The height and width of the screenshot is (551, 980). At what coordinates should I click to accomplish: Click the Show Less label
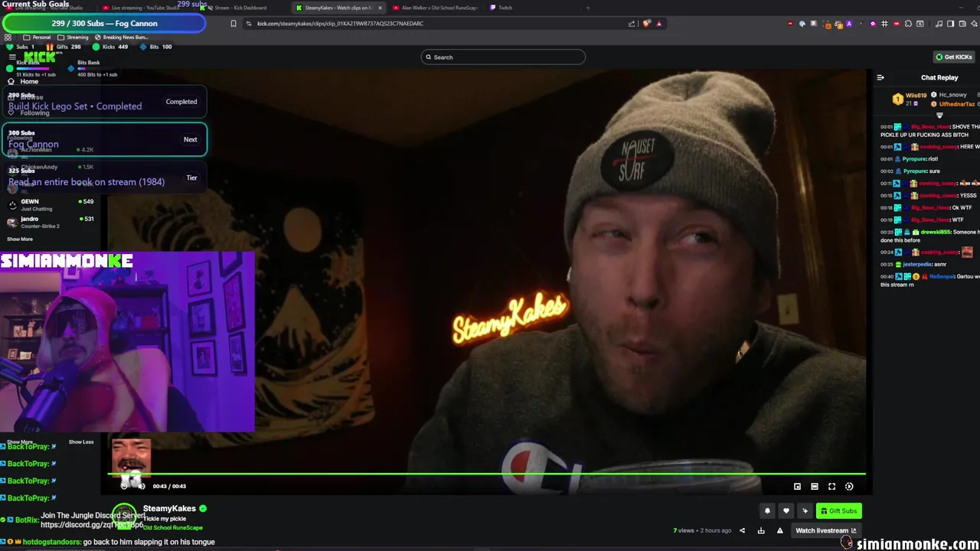[x=81, y=442]
